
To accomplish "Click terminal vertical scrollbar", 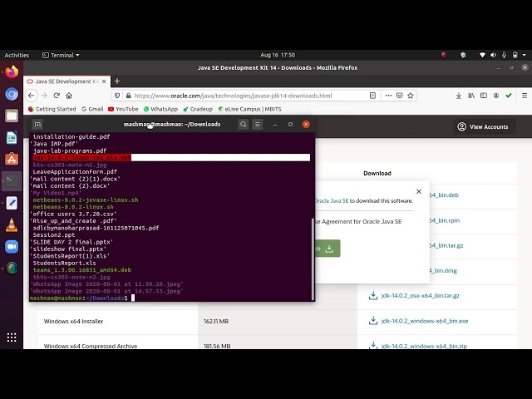I will [x=313, y=259].
